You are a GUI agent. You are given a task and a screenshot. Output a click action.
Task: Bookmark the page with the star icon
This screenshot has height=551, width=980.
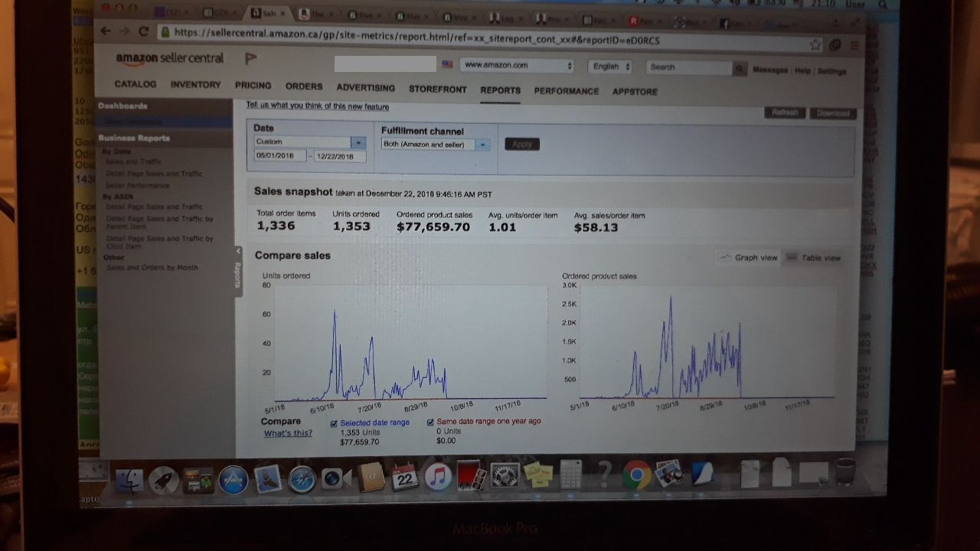(x=815, y=45)
